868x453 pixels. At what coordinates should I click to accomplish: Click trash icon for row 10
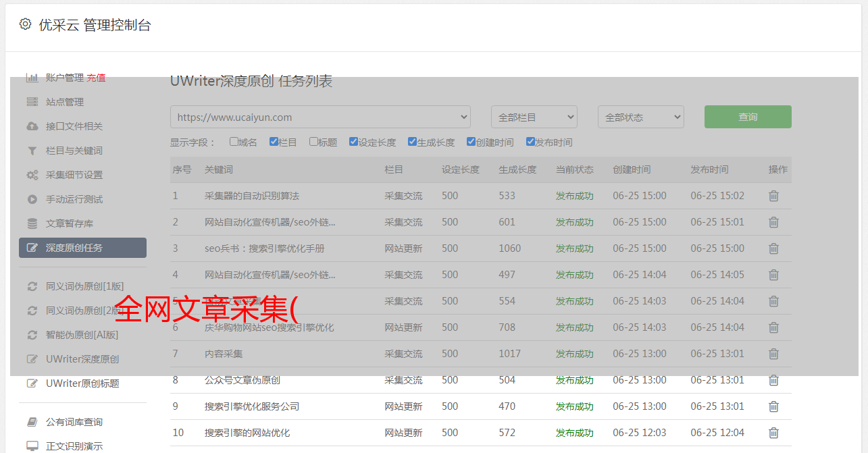pyautogui.click(x=773, y=433)
